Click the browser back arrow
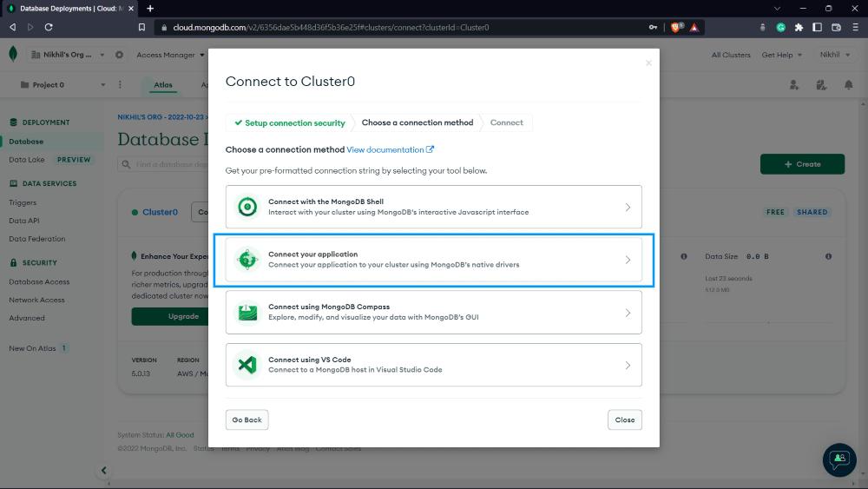868x489 pixels. 13,27
